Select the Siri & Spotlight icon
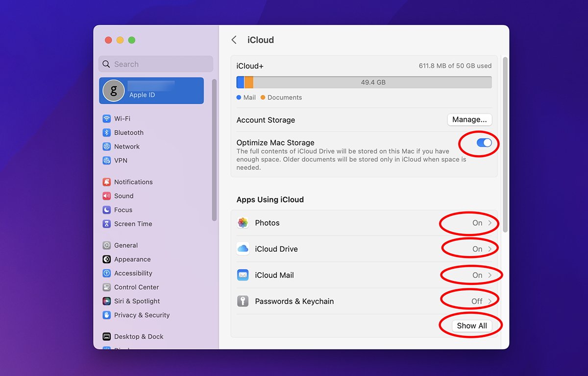 point(106,301)
